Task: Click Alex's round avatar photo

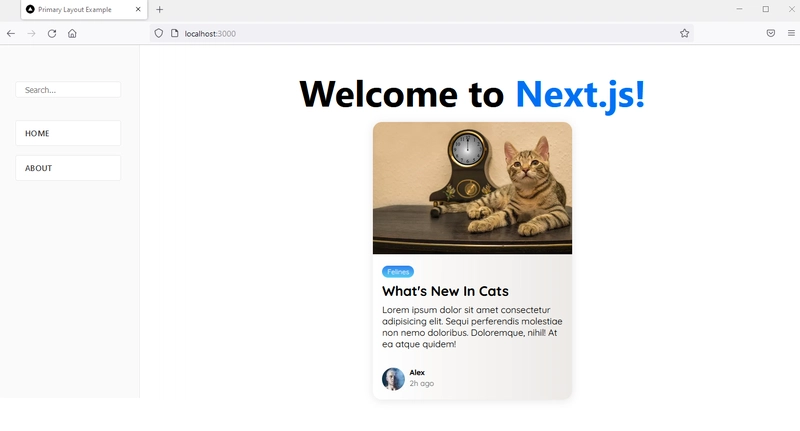Action: (x=393, y=379)
